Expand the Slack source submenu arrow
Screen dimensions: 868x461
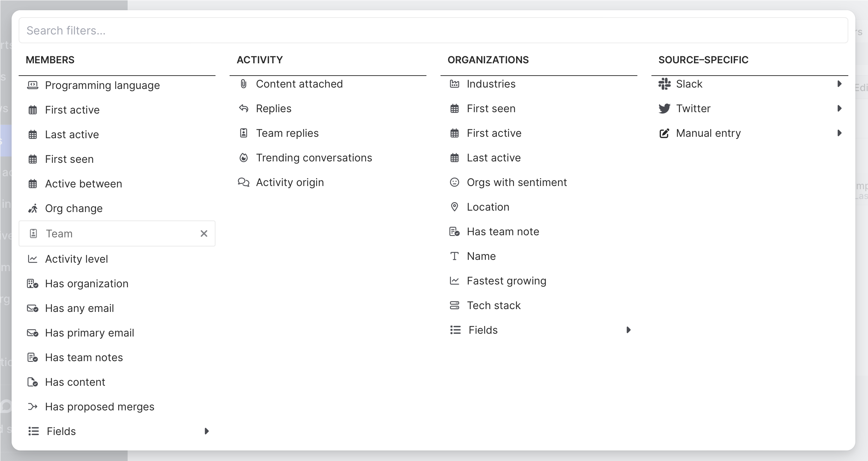coord(840,84)
